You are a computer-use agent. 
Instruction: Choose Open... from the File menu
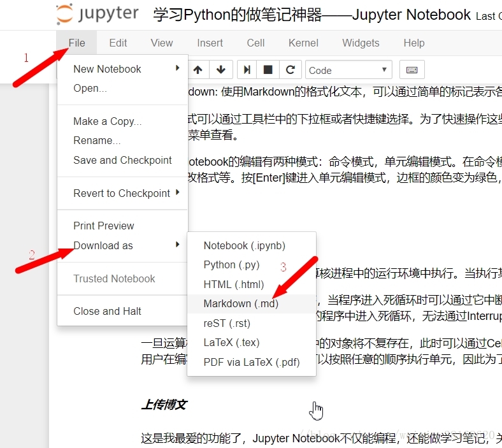click(x=122, y=88)
